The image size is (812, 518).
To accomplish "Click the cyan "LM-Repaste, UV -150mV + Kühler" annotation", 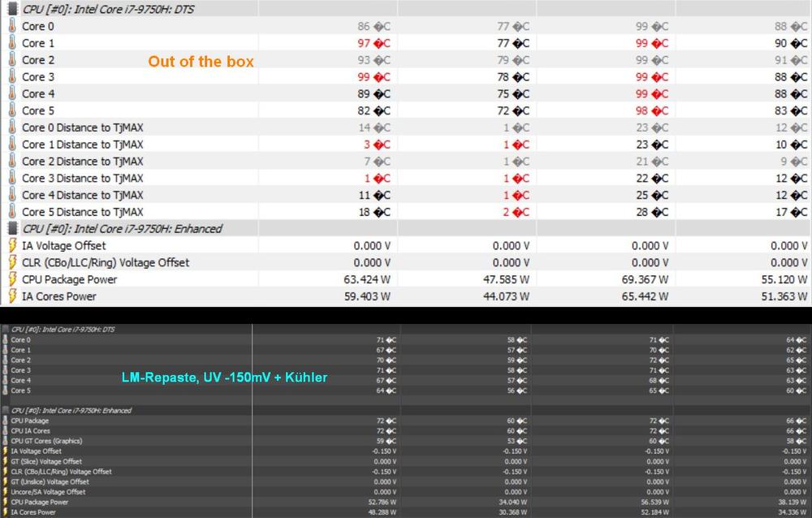I will [224, 378].
